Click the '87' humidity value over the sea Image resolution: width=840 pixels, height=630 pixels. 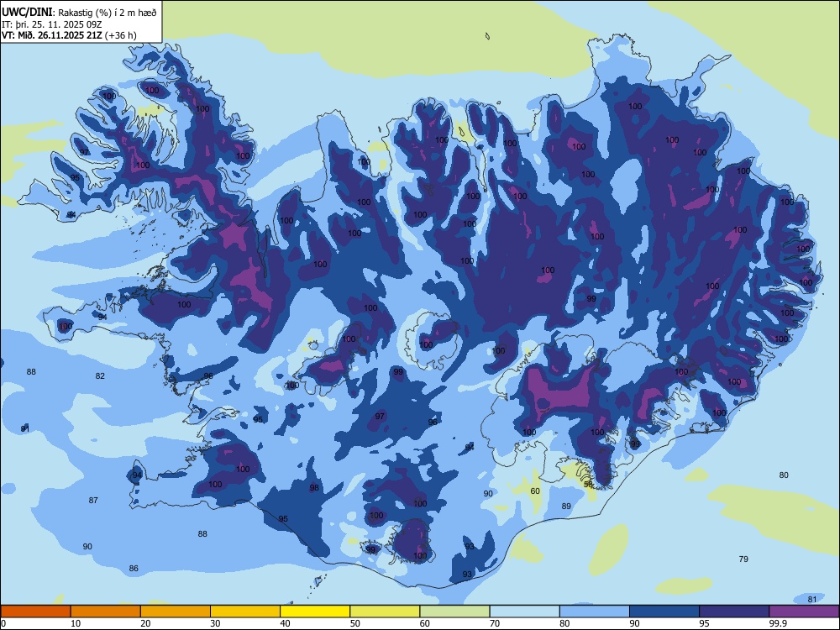[x=93, y=500]
